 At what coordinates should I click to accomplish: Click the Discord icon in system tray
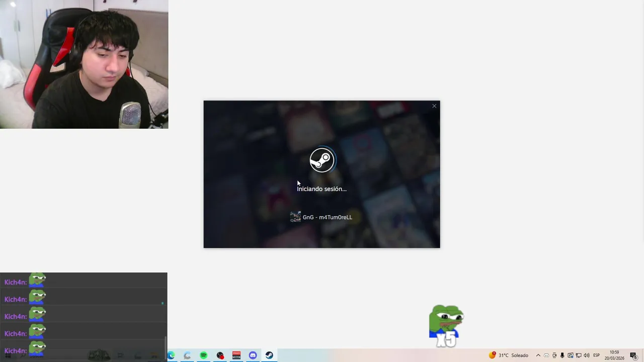546,355
